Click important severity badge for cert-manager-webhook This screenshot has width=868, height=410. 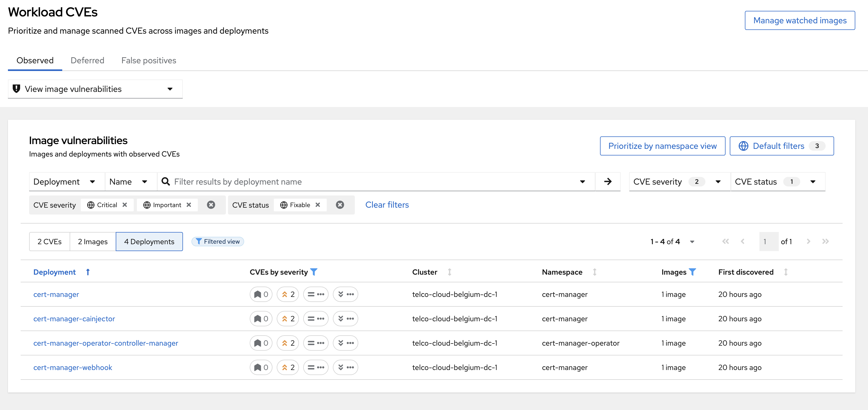288,368
